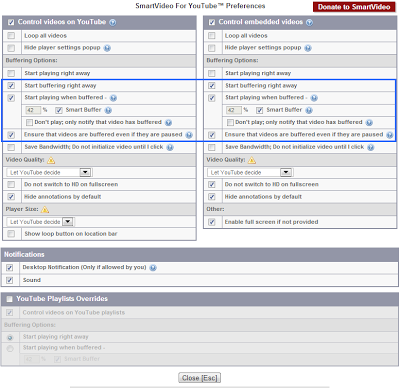The height and width of the screenshot is (388, 400).
Task: Open Player Size Let YouTube decide dropdown
Action: click(40, 222)
